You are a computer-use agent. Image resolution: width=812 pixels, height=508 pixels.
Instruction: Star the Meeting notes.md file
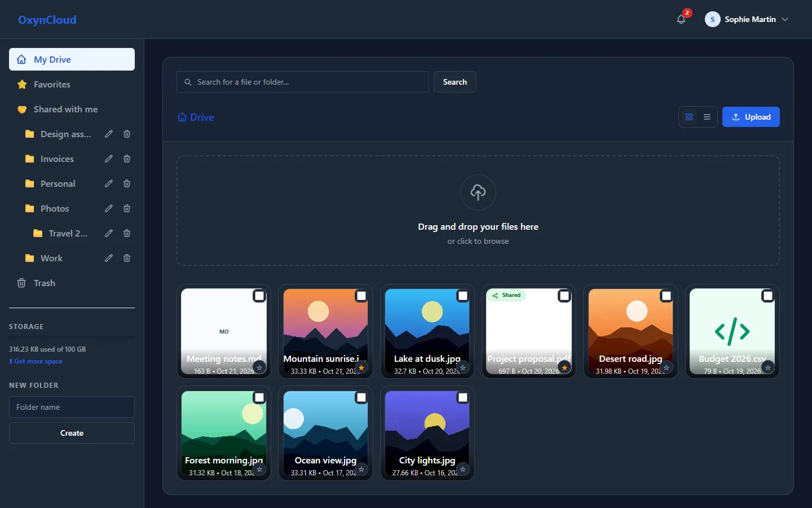[x=259, y=367]
